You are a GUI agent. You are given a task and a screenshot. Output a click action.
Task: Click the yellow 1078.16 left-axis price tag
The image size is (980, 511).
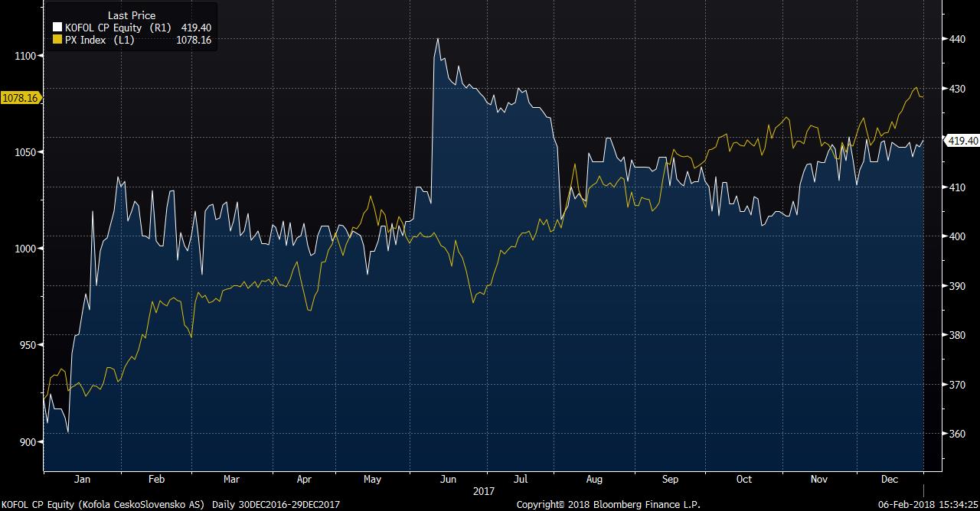click(x=20, y=98)
